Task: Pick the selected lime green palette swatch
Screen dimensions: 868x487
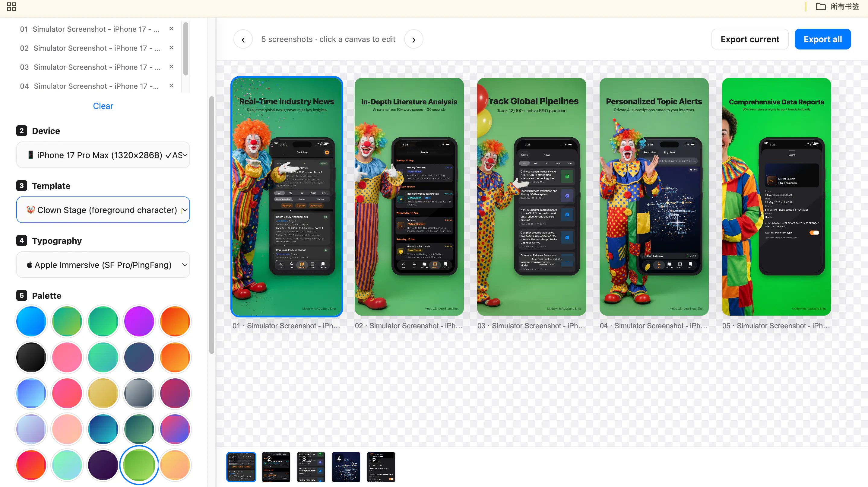Action: [x=139, y=465]
